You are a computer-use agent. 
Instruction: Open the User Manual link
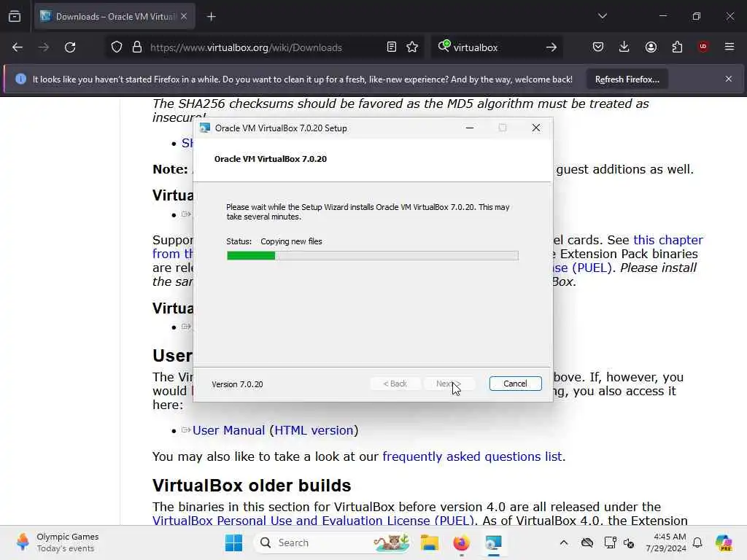[228, 430]
